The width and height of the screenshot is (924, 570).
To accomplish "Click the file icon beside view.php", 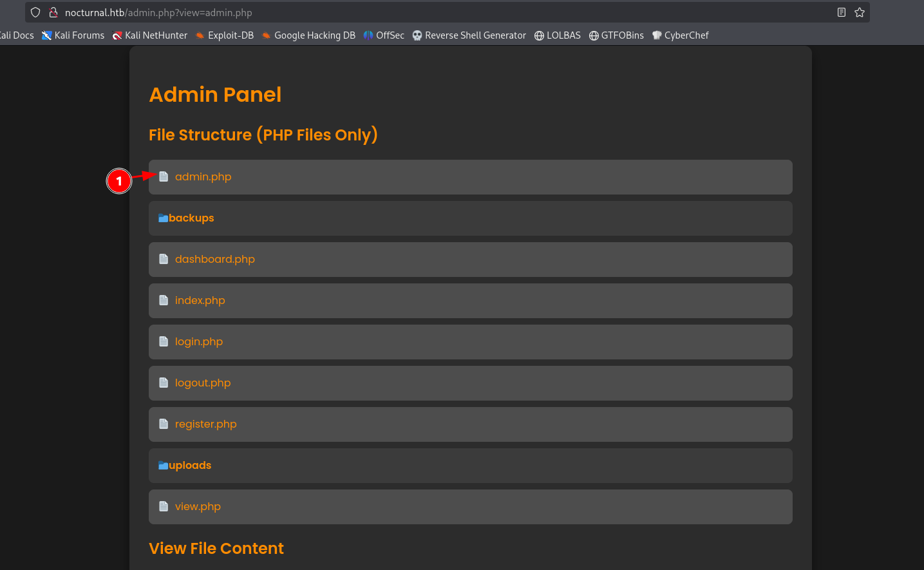I will 164,506.
